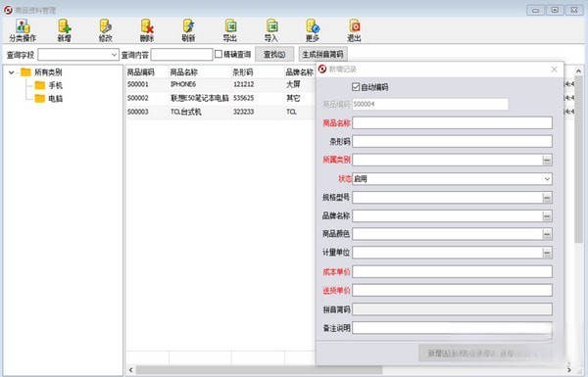Click the 条形码 input field in dialog
The width and height of the screenshot is (588, 377).
452,142
